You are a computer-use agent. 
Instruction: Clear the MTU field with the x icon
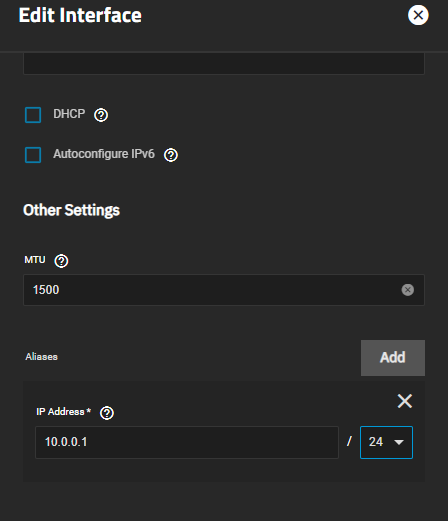tap(407, 290)
